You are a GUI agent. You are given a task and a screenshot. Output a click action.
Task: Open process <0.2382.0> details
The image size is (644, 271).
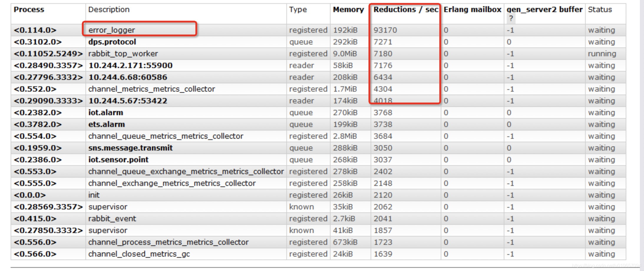point(38,113)
